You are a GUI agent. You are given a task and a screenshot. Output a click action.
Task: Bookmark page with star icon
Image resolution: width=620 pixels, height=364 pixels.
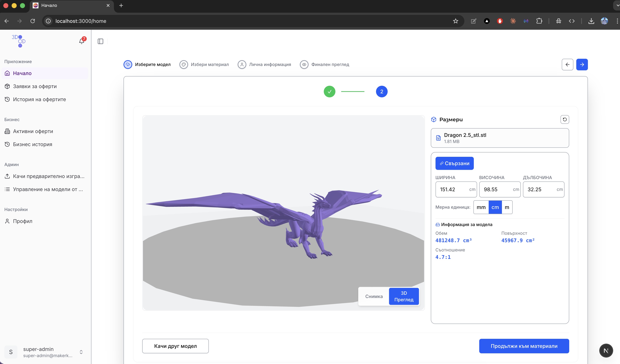455,21
